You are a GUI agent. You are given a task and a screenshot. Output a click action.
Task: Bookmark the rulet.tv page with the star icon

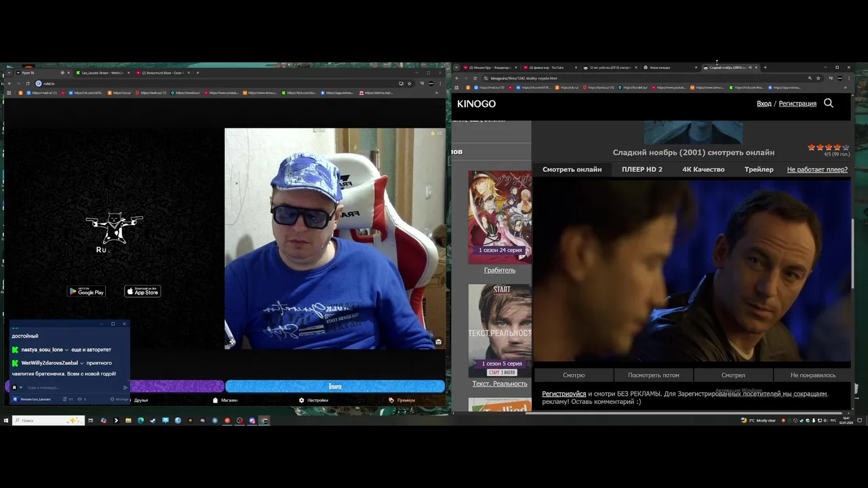(409, 83)
